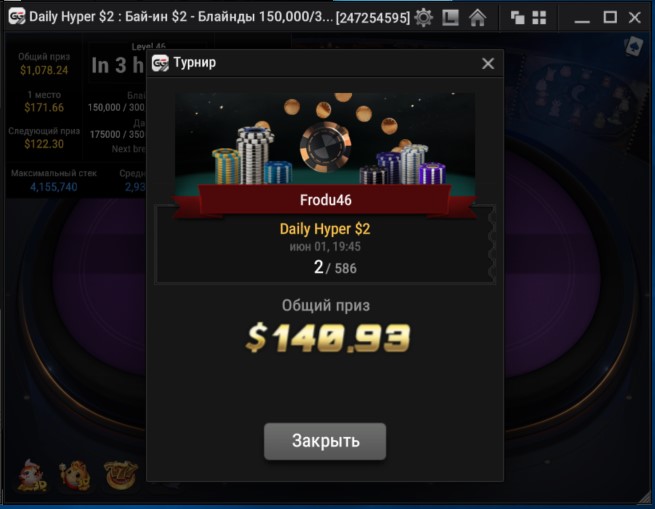Viewport: 655px width, 509px height.
Task: Click the Закрыть button
Action: pos(325,441)
